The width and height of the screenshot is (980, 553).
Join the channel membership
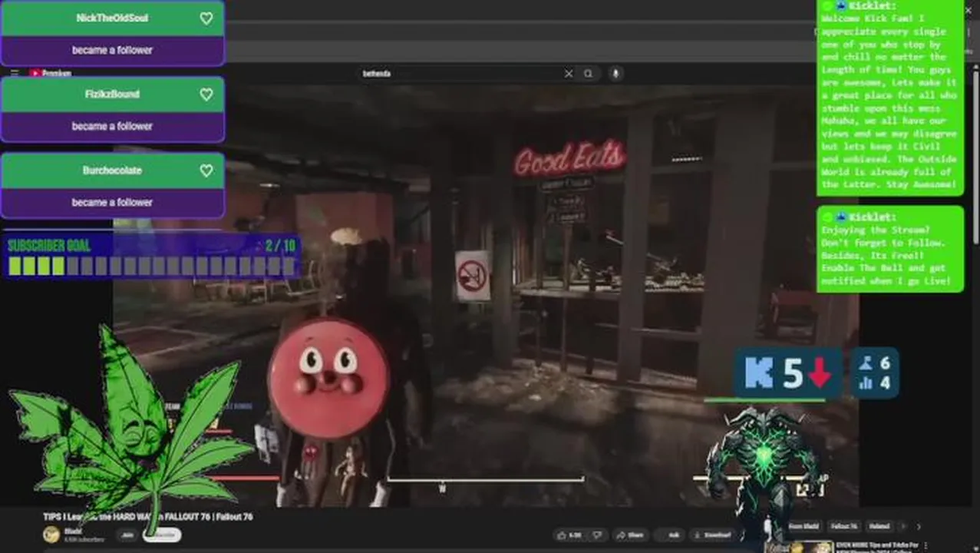click(x=127, y=535)
